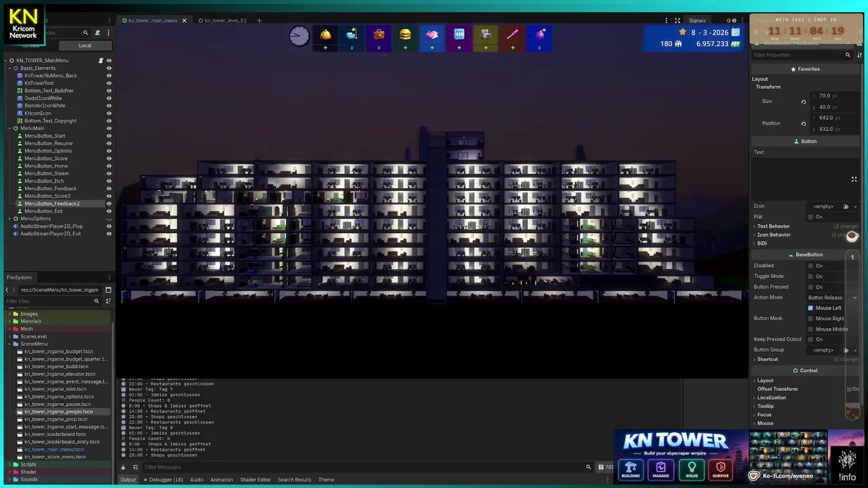Image resolution: width=868 pixels, height=488 pixels.
Task: Expand the Text field editor icon
Action: click(854, 179)
